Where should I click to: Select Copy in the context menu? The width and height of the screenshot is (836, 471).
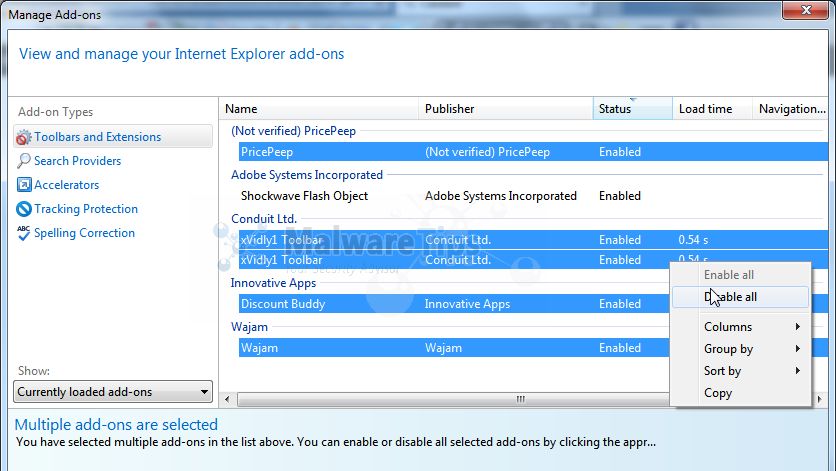click(718, 393)
